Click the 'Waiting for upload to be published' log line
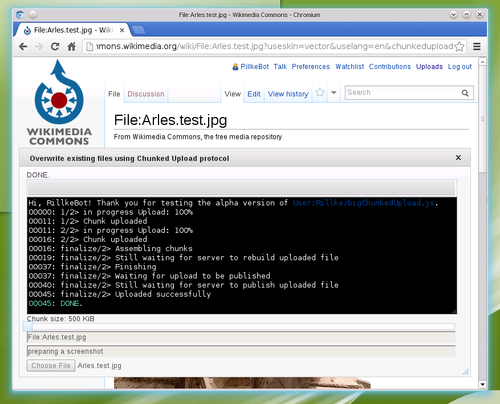The image size is (500, 404). pyautogui.click(x=149, y=276)
